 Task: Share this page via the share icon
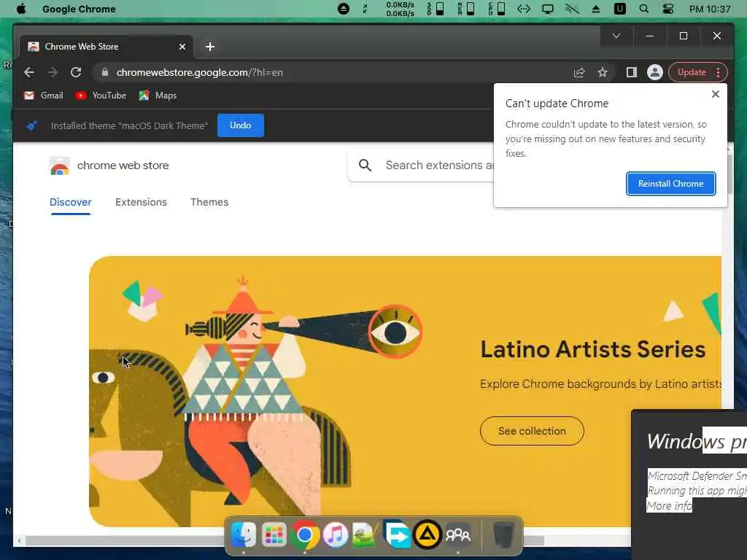click(578, 72)
